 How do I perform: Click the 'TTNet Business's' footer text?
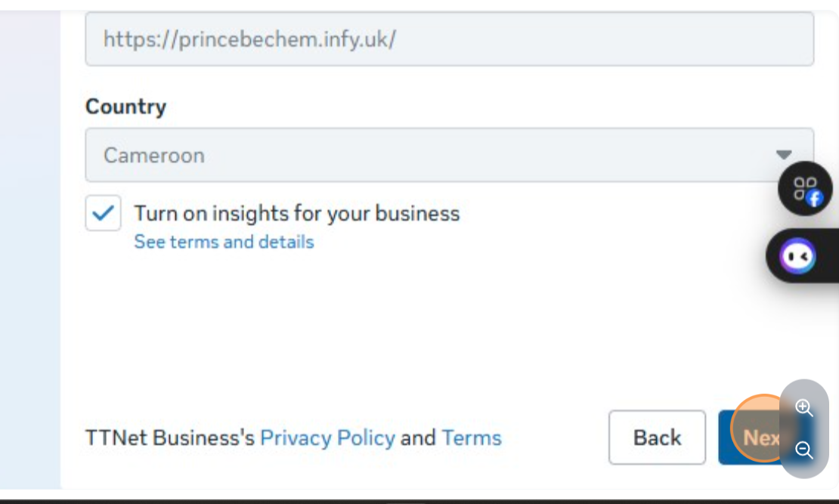tap(170, 438)
